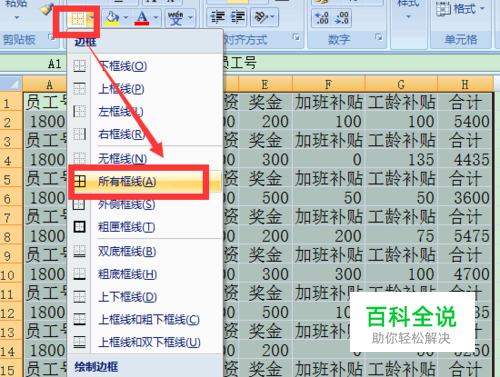Click cell G8 containing 75
The width and height of the screenshot is (500, 377).
[x=401, y=236]
